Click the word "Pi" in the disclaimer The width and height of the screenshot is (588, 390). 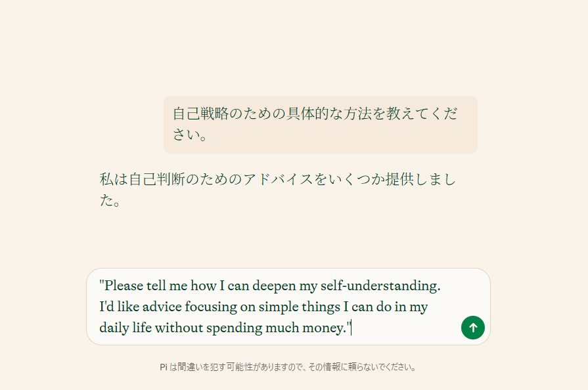click(164, 367)
